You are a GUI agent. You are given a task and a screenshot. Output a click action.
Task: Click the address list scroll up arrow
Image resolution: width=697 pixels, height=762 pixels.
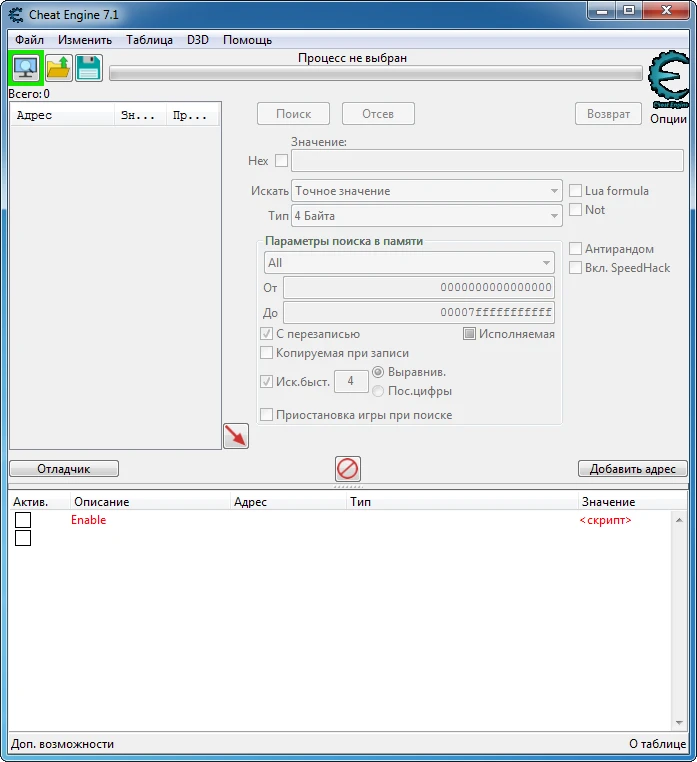click(x=680, y=520)
